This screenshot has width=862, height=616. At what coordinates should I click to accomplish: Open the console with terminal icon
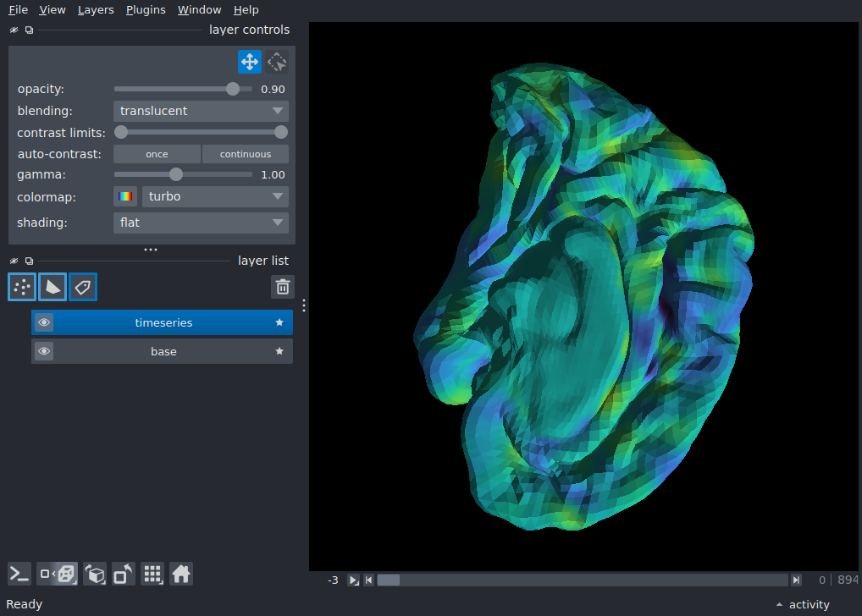[x=19, y=575]
